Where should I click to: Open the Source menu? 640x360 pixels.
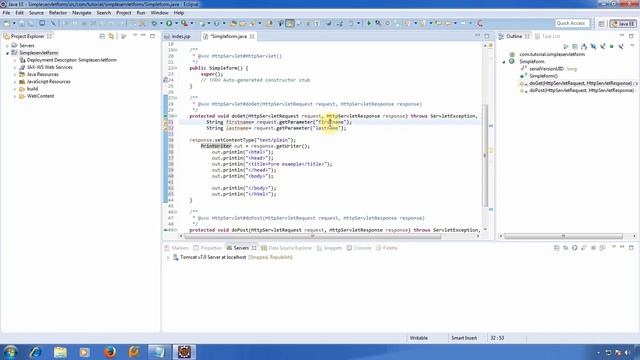tap(36, 13)
